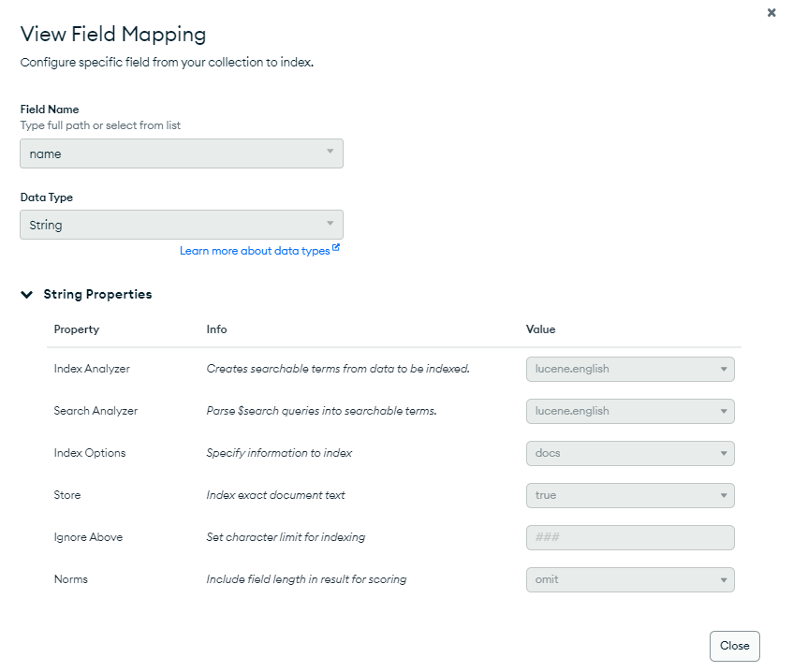The width and height of the screenshot is (793, 672).
Task: Expand the Index Analyzer value dropdown
Action: 630,369
